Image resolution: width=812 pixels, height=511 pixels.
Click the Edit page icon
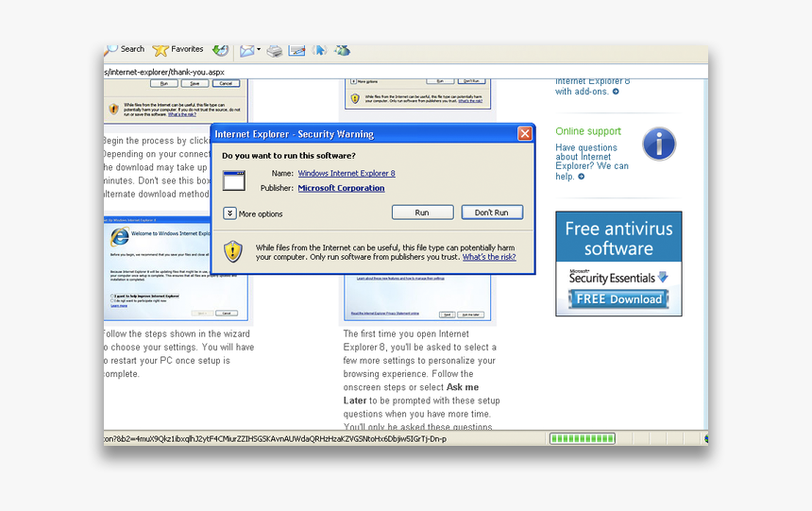coord(296,50)
